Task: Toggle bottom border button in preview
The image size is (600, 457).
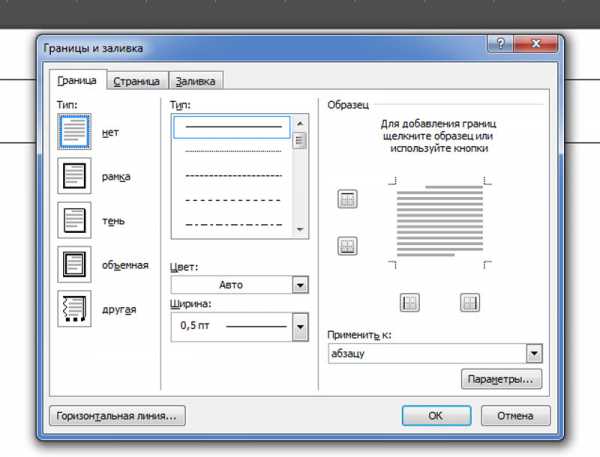Action: (347, 246)
